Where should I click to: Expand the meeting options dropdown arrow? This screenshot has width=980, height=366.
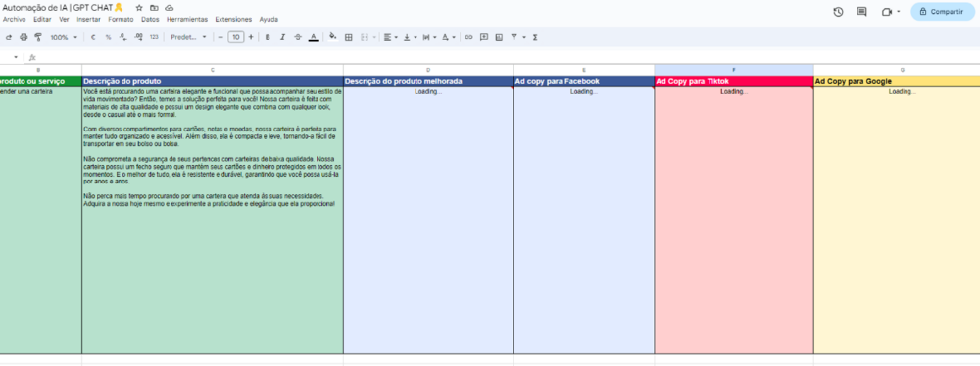click(x=898, y=11)
